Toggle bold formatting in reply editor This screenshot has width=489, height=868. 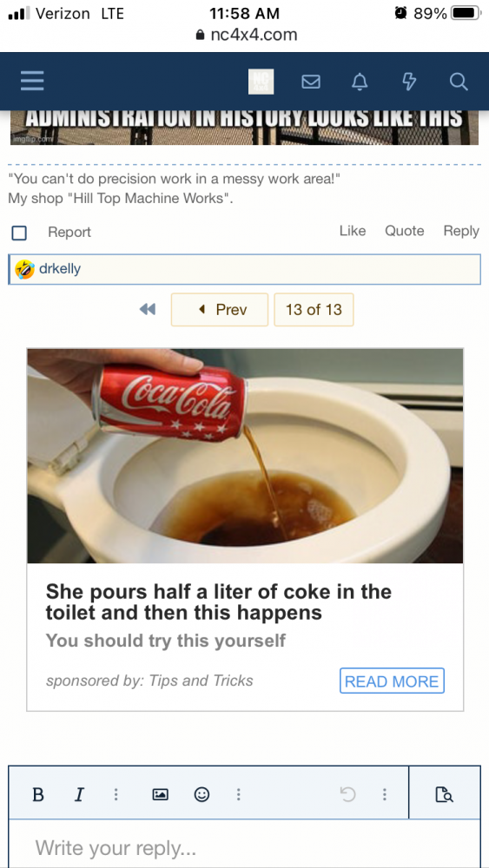point(38,794)
